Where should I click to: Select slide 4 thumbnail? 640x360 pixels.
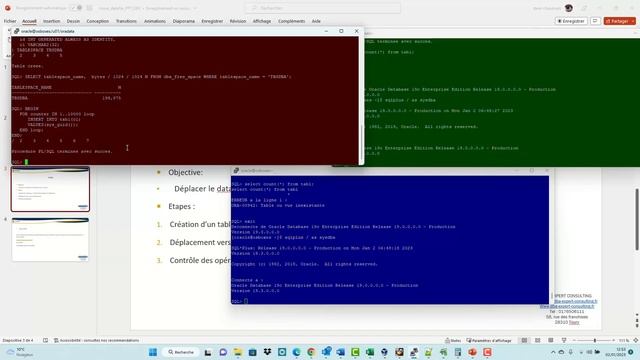[x=50, y=240]
